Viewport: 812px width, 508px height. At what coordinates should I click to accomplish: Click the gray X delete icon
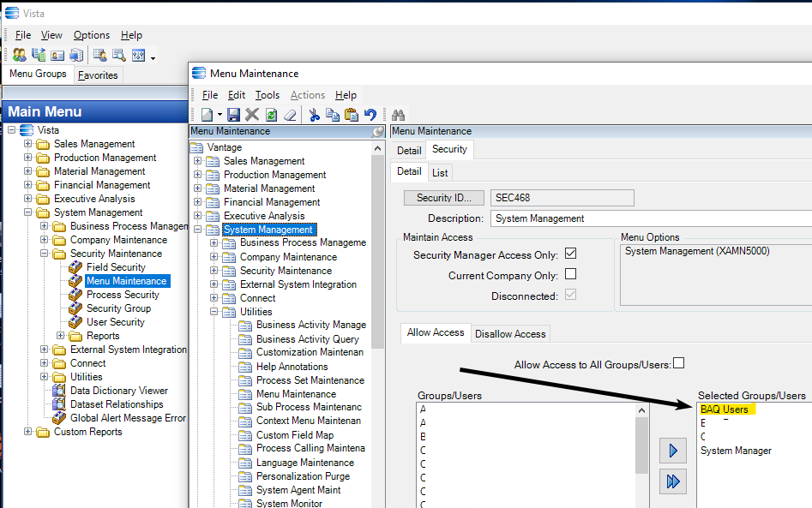[252, 115]
